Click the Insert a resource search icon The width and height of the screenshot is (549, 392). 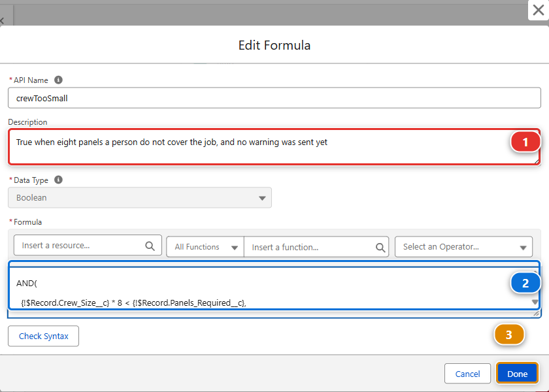coord(150,246)
